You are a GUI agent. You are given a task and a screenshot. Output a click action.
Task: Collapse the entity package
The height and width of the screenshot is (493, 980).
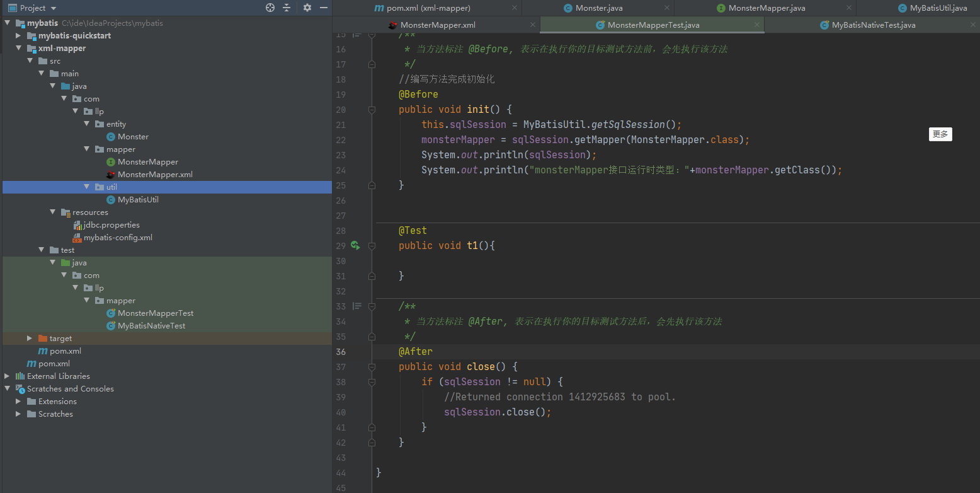point(86,124)
